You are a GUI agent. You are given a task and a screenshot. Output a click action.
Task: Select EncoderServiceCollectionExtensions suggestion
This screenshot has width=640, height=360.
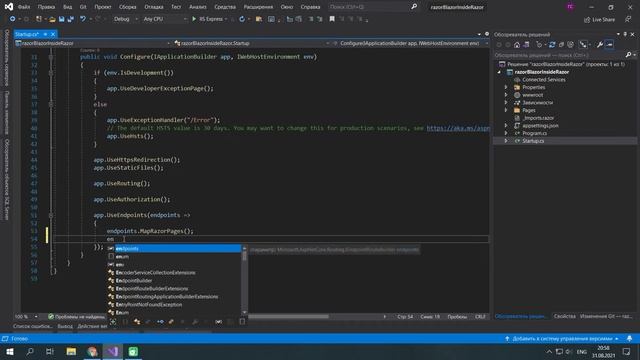tap(175, 273)
